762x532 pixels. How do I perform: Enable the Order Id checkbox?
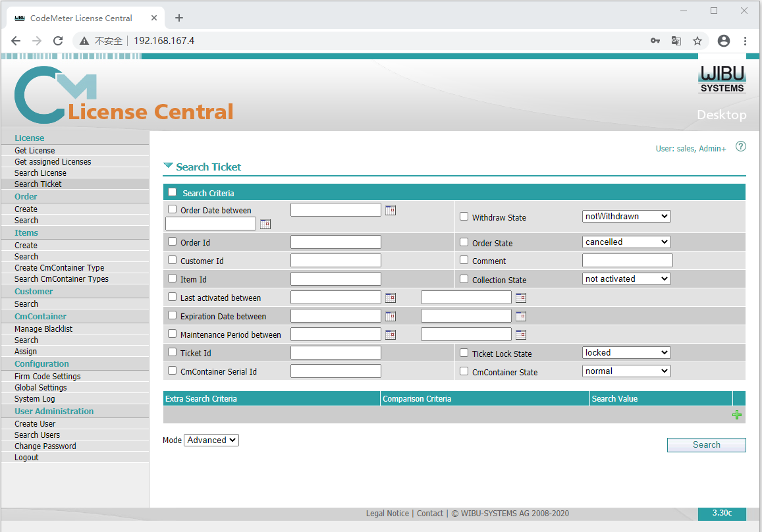[x=172, y=242]
